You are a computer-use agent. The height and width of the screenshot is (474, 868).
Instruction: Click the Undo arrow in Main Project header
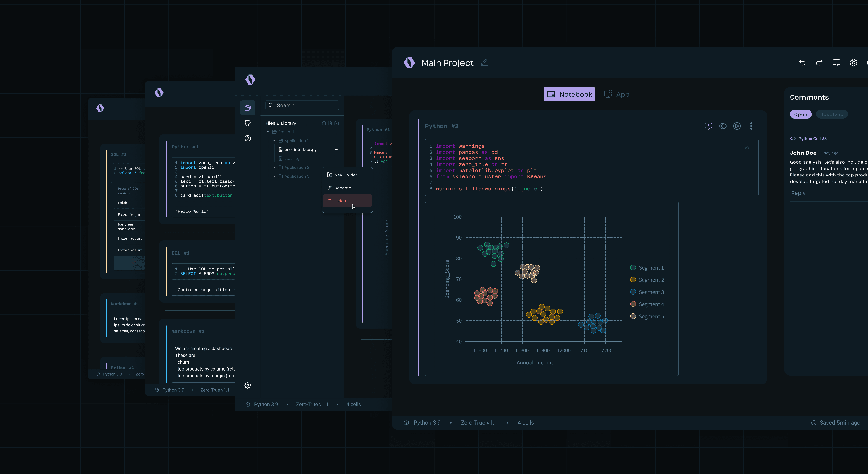point(802,63)
